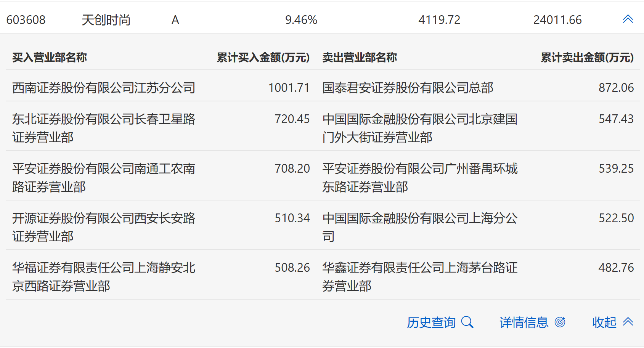This screenshot has height=348, width=644.
Task: Select 东北证券长春卫星路证券营业部
Action: [104, 128]
